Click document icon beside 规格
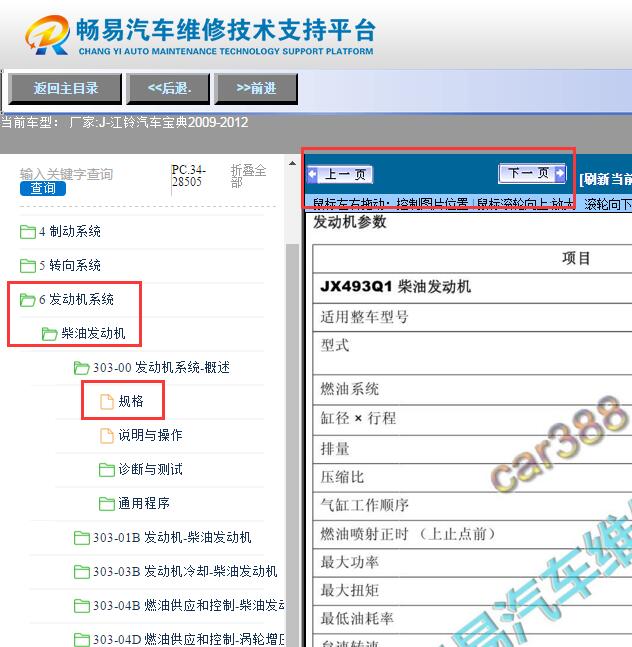This screenshot has height=647, width=632. [107, 401]
